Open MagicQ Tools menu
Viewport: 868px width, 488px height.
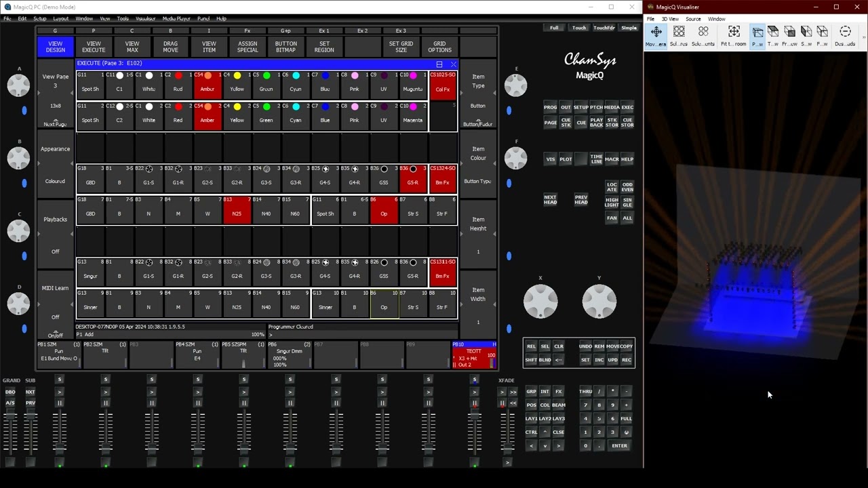click(123, 18)
